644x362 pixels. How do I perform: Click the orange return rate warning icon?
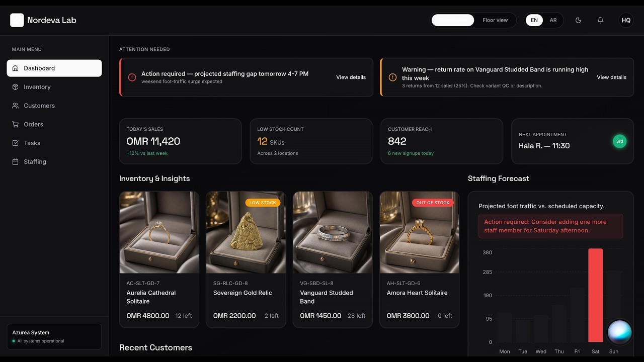pos(392,77)
